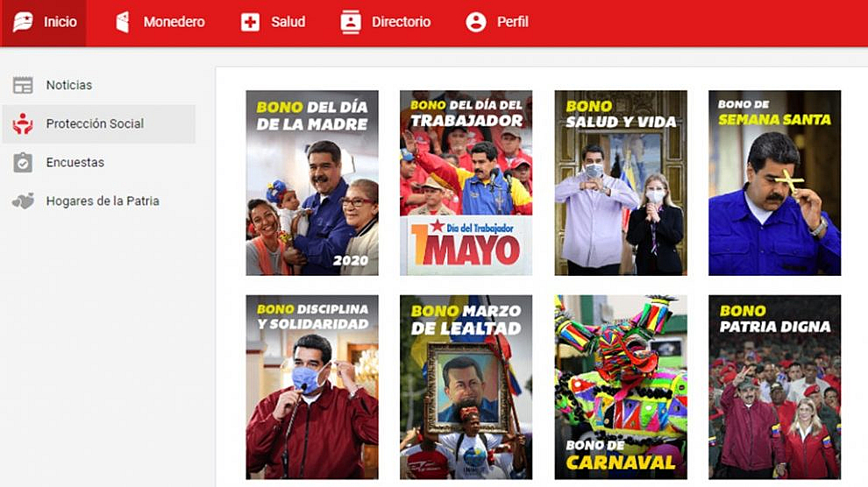The height and width of the screenshot is (487, 868).
Task: Select Noticias text in the sidebar
Action: [x=69, y=85]
